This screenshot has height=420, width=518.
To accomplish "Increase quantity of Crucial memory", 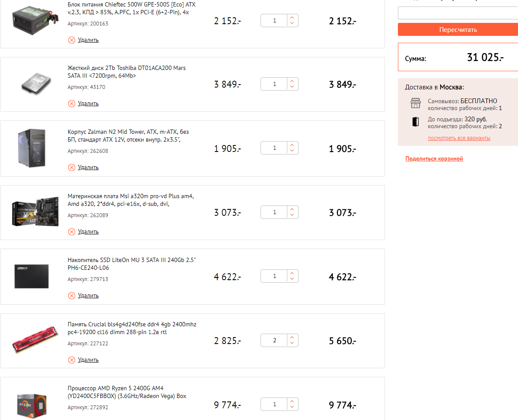I will pos(292,338).
